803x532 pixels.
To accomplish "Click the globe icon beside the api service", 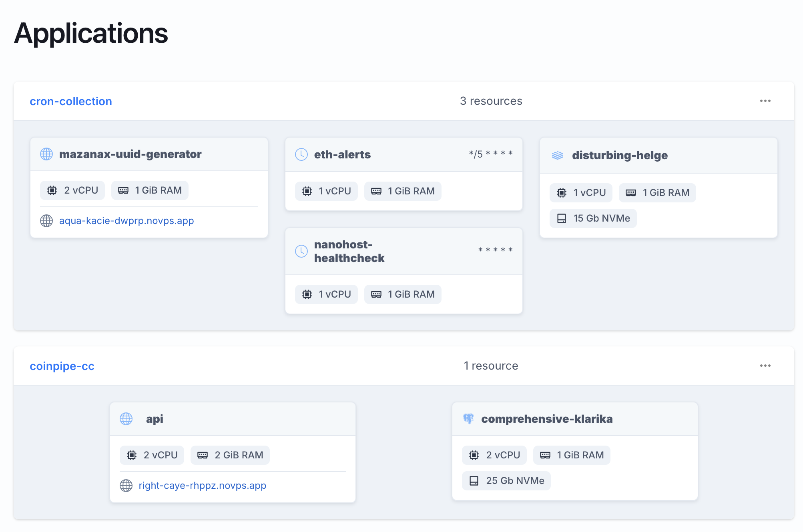I will coord(126,419).
